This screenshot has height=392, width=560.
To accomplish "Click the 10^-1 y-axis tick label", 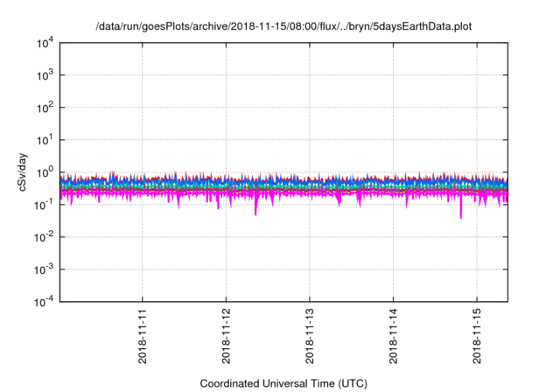I will [44, 205].
